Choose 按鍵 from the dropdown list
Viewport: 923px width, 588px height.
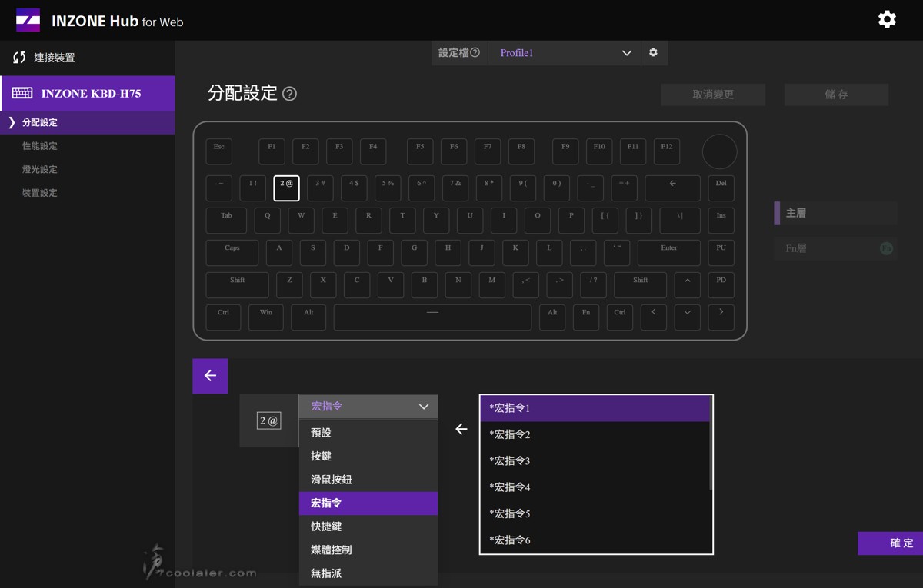coord(368,456)
